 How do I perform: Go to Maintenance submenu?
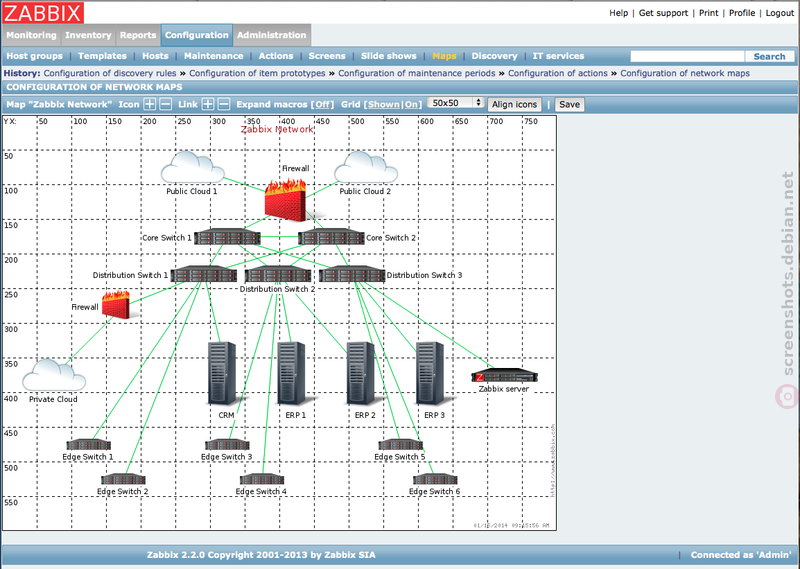pyautogui.click(x=213, y=56)
